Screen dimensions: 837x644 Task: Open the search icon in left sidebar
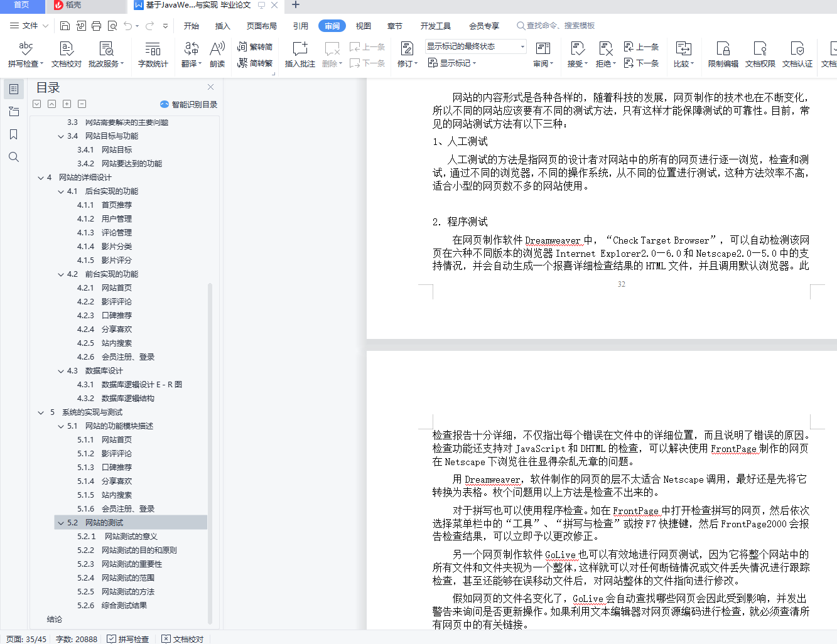(x=14, y=157)
